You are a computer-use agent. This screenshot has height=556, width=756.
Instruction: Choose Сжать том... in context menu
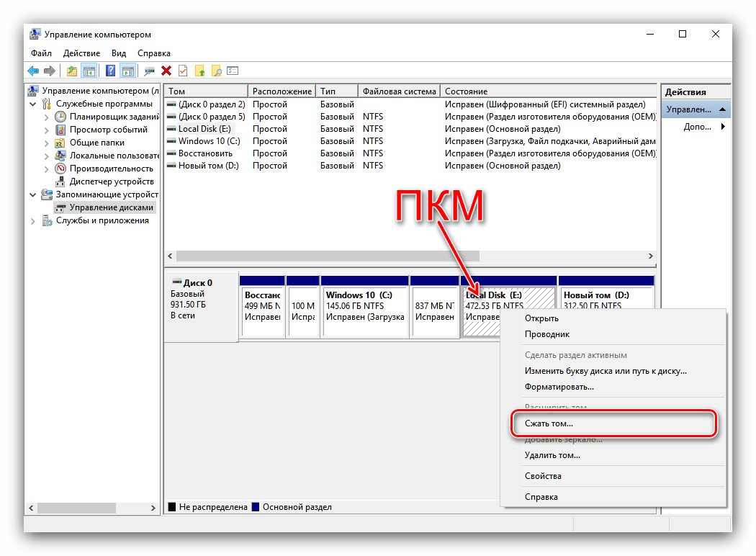[549, 424]
